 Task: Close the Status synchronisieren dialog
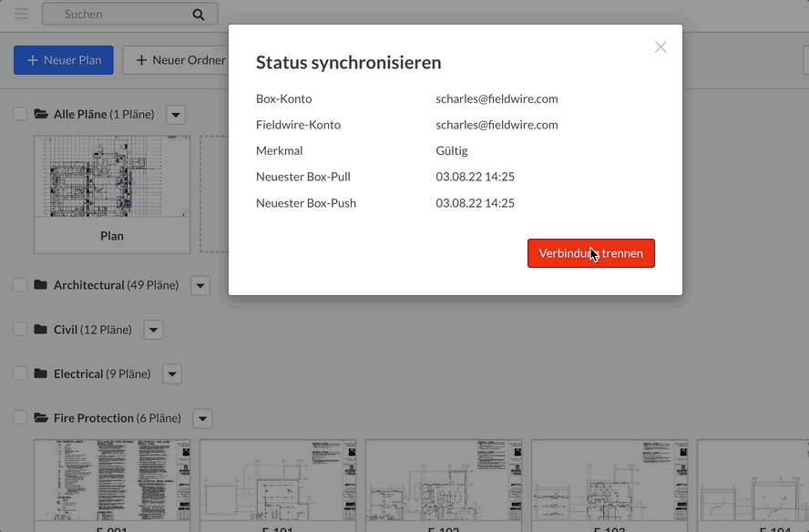coord(661,47)
